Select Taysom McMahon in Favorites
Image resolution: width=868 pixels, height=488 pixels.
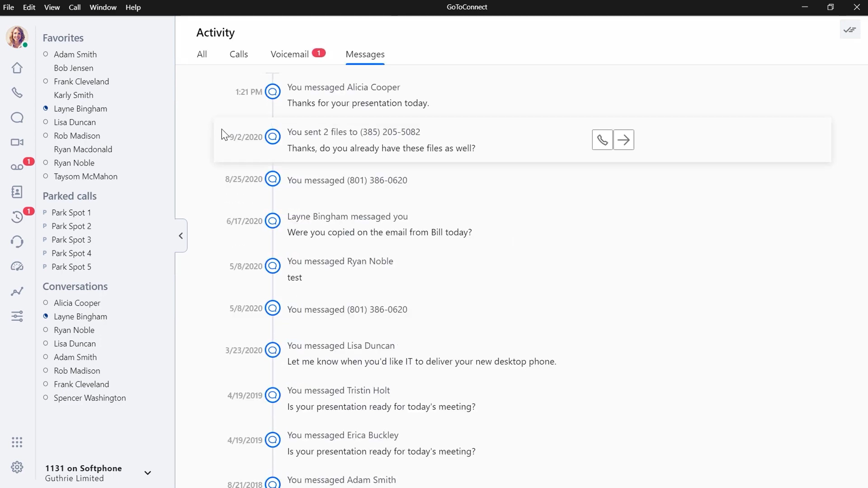pos(86,176)
